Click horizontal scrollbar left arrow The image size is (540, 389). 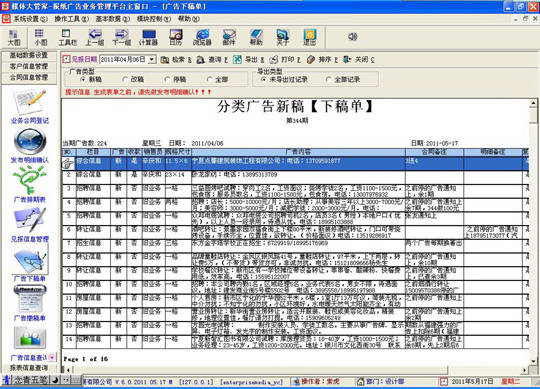click(x=69, y=370)
